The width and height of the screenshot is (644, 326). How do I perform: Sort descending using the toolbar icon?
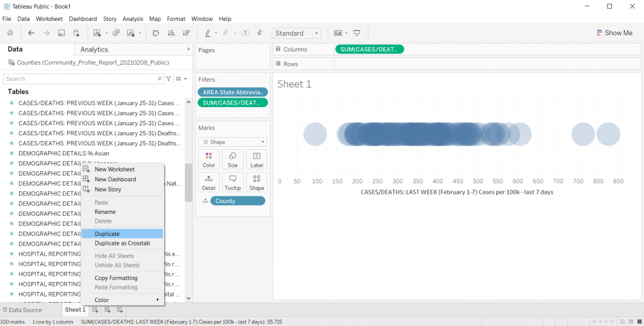(186, 33)
